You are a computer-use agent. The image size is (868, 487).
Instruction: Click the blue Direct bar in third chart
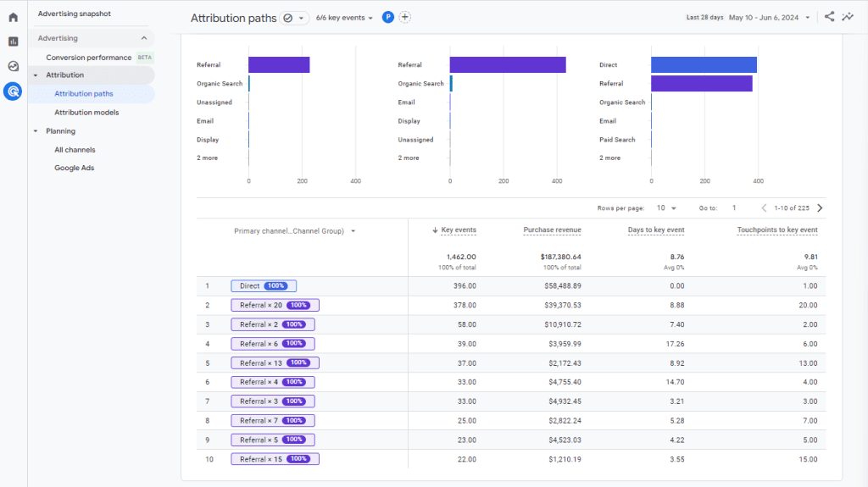[704, 64]
